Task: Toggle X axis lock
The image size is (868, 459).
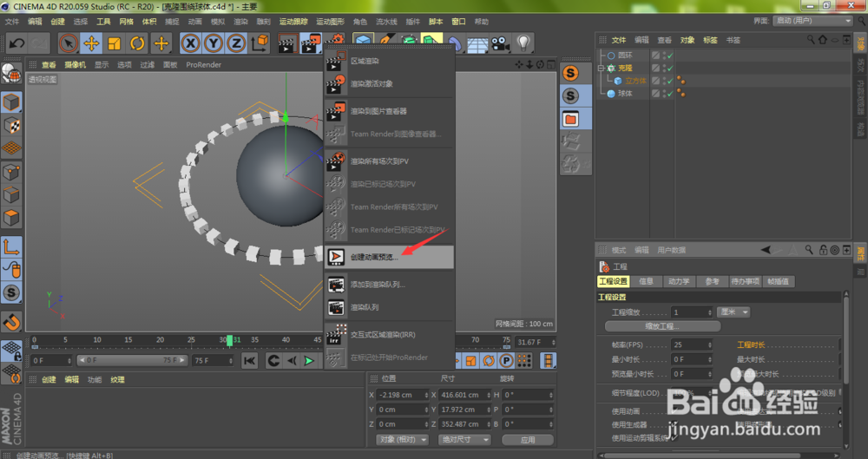Action: [190, 43]
